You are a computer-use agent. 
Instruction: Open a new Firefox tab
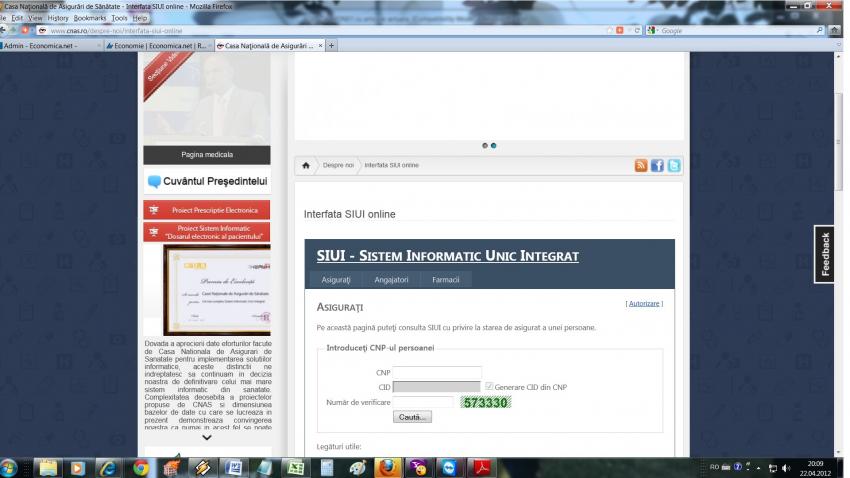(x=331, y=46)
